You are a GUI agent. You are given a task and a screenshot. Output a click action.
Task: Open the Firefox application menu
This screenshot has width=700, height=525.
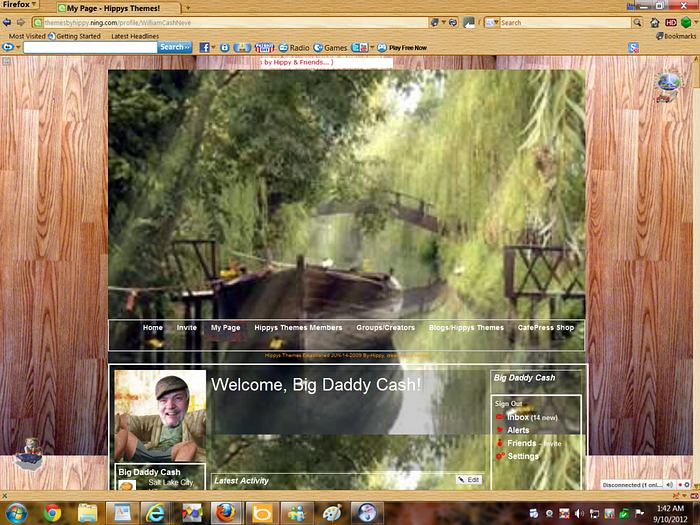[21, 5]
